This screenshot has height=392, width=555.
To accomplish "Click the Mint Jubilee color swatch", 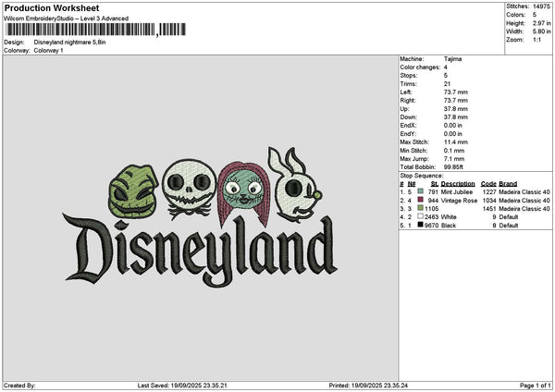I will 421,191.
